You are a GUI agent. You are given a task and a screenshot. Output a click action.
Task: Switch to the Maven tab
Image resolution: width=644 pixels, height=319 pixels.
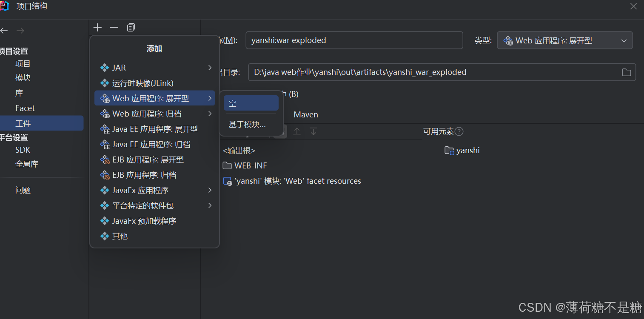pyautogui.click(x=306, y=114)
